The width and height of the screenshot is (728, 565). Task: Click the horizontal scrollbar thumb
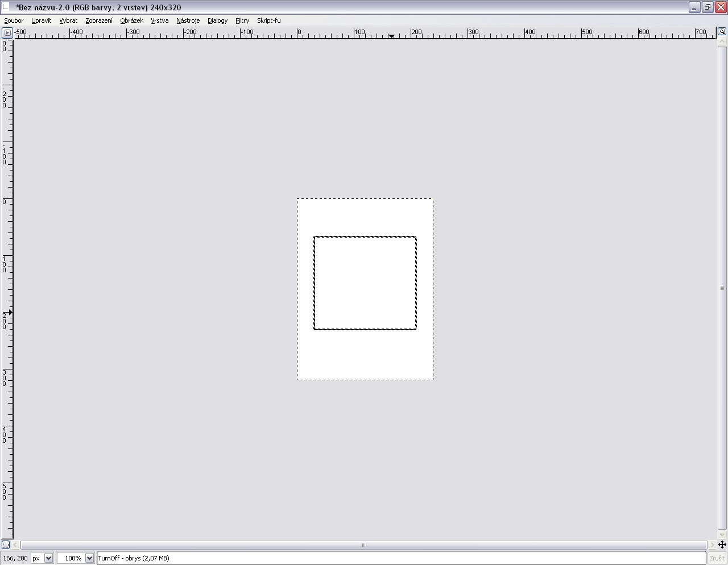364,545
